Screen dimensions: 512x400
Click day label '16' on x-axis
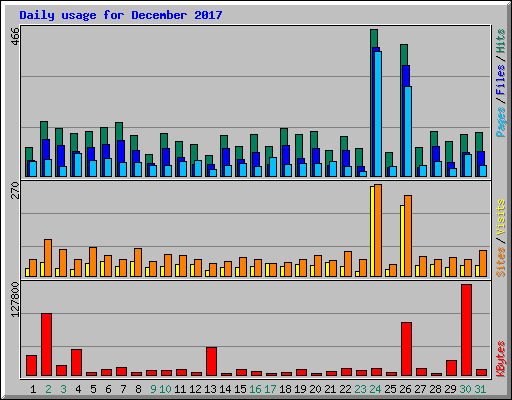point(255,389)
